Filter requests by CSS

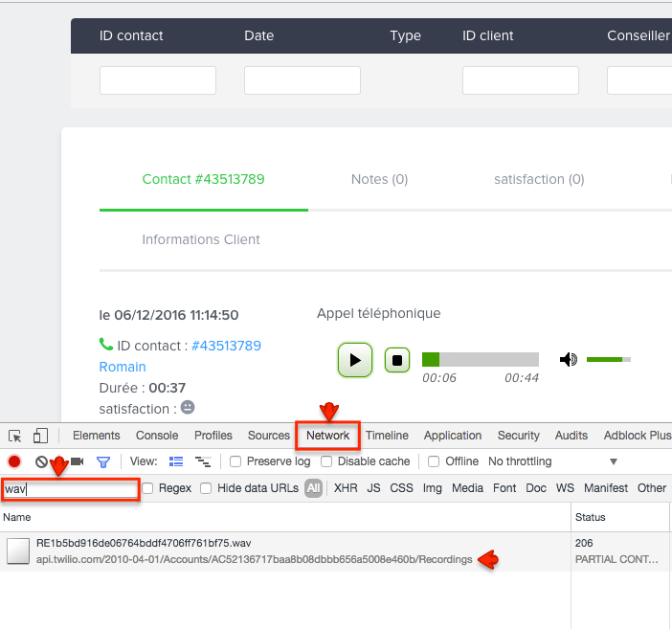pyautogui.click(x=401, y=488)
